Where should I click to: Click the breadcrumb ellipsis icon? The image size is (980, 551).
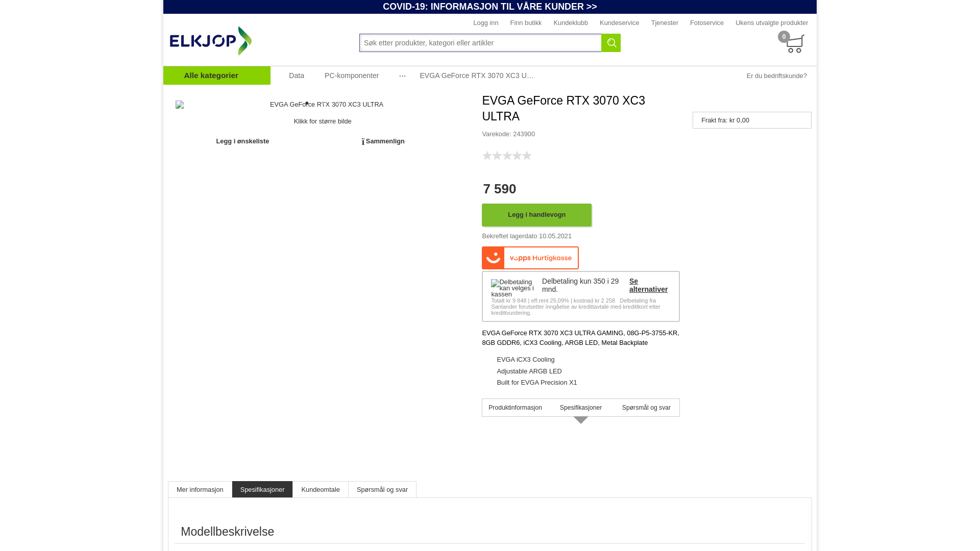pyautogui.click(x=402, y=76)
